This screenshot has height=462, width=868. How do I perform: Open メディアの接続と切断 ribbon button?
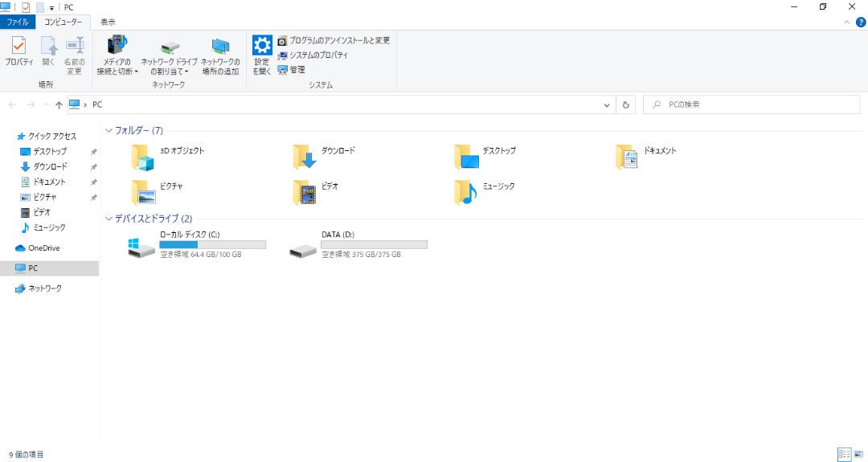tap(117, 55)
